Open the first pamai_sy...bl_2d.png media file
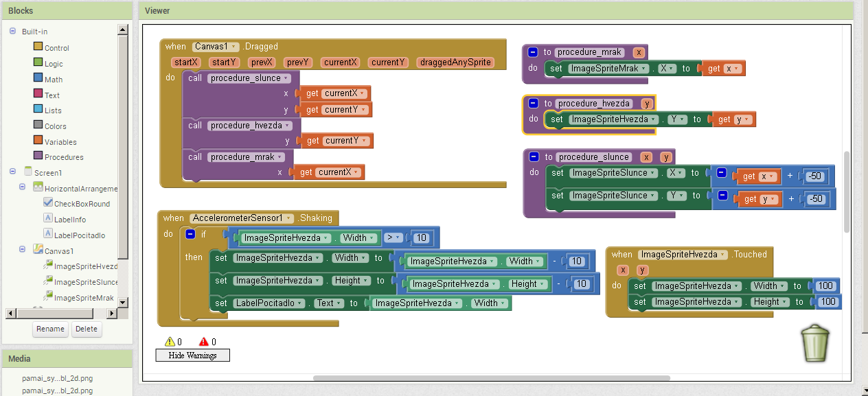The width and height of the screenshot is (868, 396). (58, 378)
